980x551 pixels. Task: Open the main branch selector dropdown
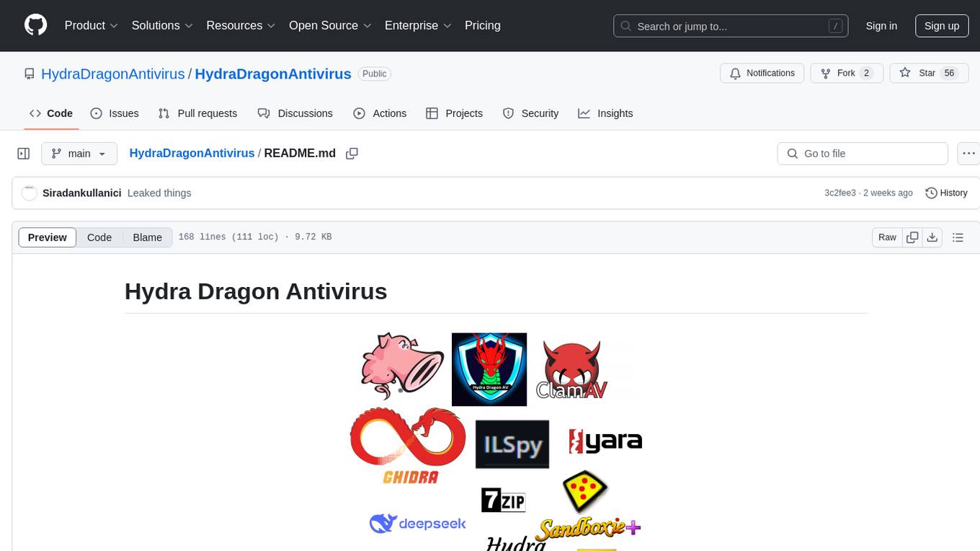click(x=79, y=154)
